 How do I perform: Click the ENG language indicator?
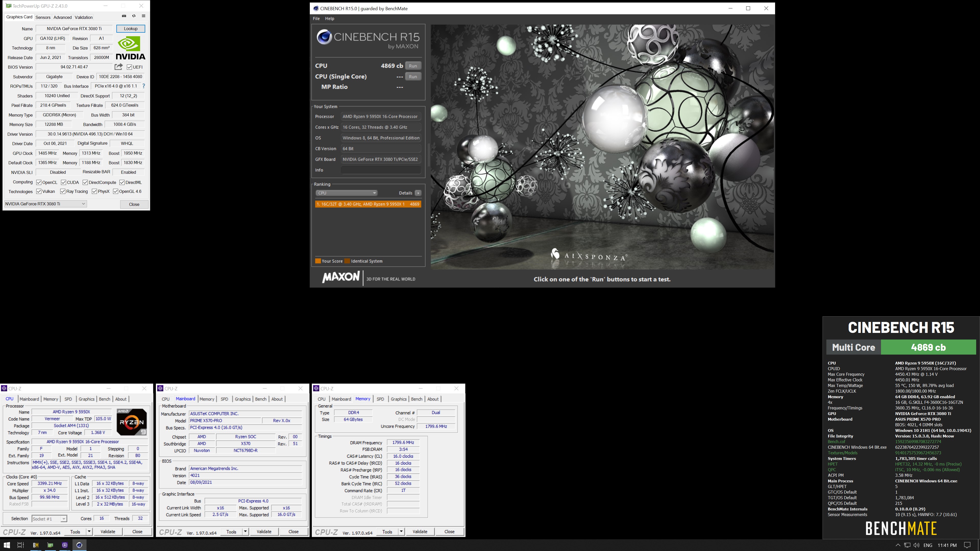pyautogui.click(x=928, y=545)
